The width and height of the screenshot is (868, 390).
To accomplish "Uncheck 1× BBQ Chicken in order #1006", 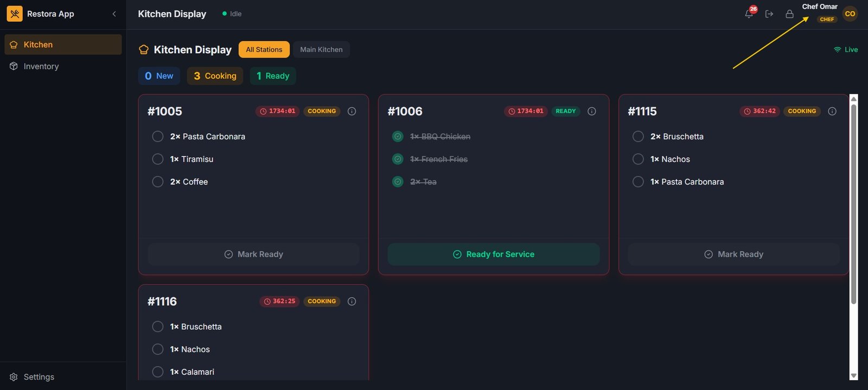I will pyautogui.click(x=398, y=137).
